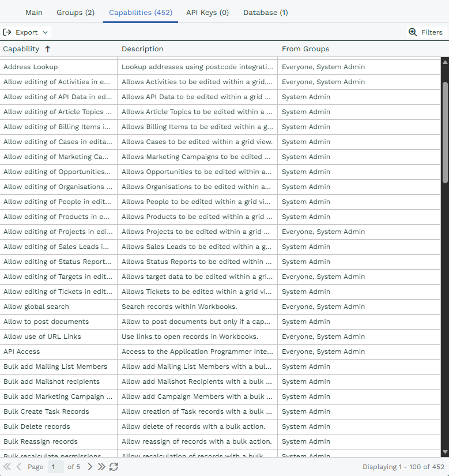Screen dimensions: 449x476
Task: Sort by the From Groups column header
Action: tap(305, 49)
